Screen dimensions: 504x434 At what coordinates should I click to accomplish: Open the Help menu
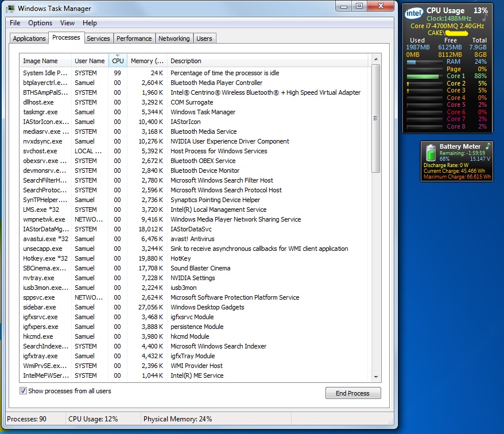(90, 23)
